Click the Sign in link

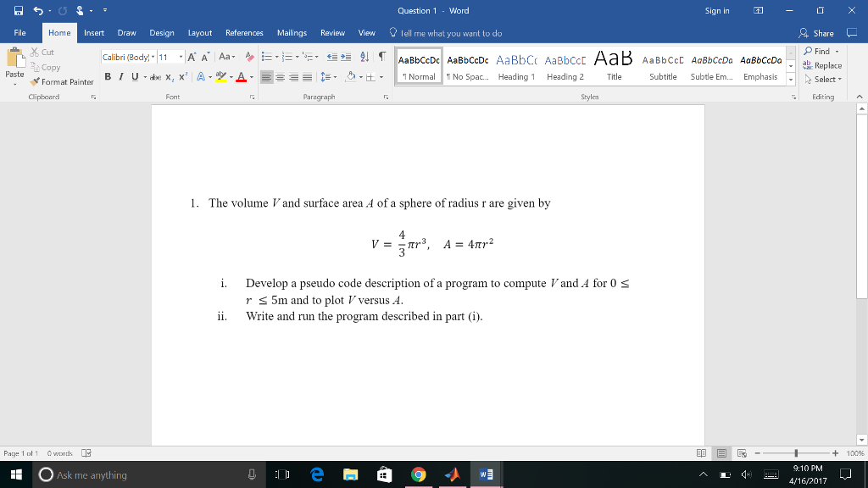[716, 11]
